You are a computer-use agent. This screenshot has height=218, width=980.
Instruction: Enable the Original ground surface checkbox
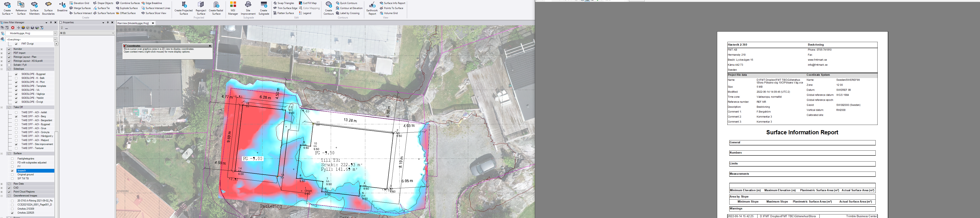(x=12, y=175)
